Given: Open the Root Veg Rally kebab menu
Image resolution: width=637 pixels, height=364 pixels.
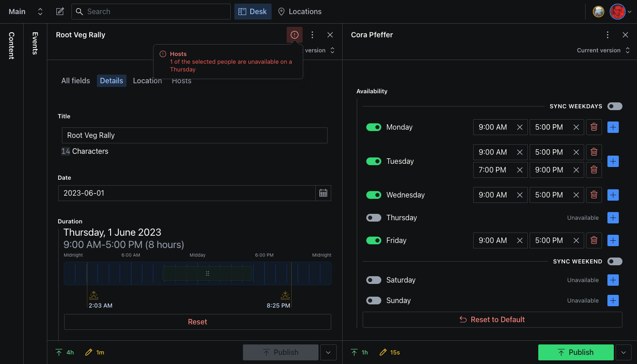Looking at the screenshot, I should click(x=312, y=35).
